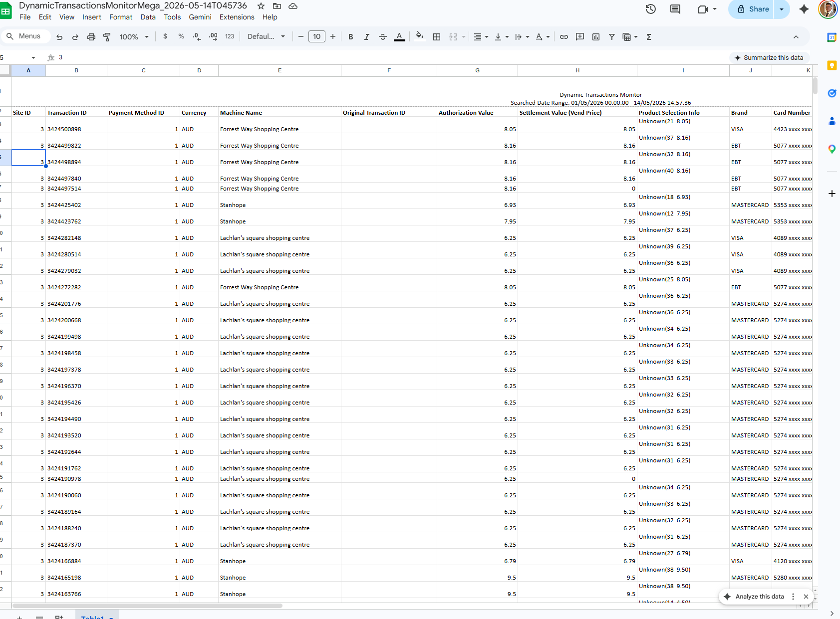
Task: Open the zoom 100% dropdown
Action: click(x=134, y=37)
